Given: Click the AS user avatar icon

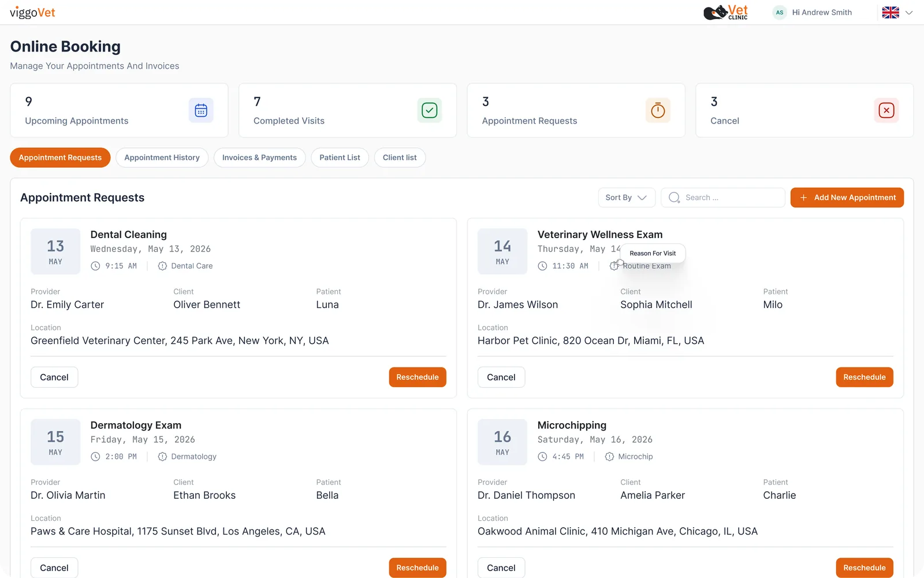Looking at the screenshot, I should [x=780, y=12].
